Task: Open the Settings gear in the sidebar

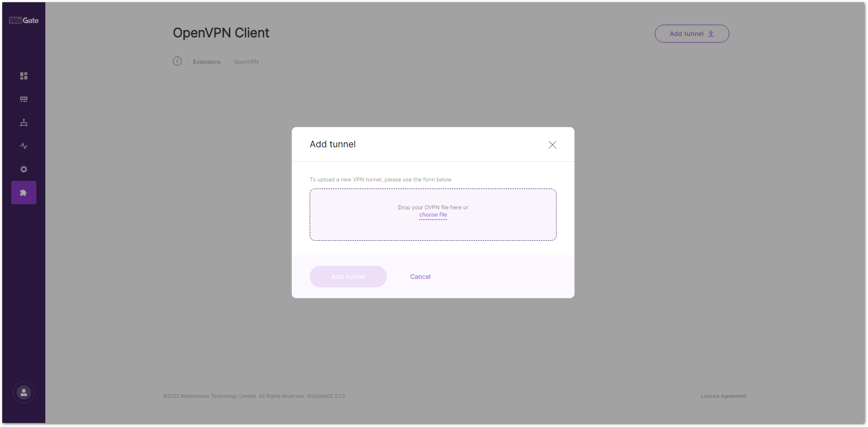Action: click(x=23, y=169)
